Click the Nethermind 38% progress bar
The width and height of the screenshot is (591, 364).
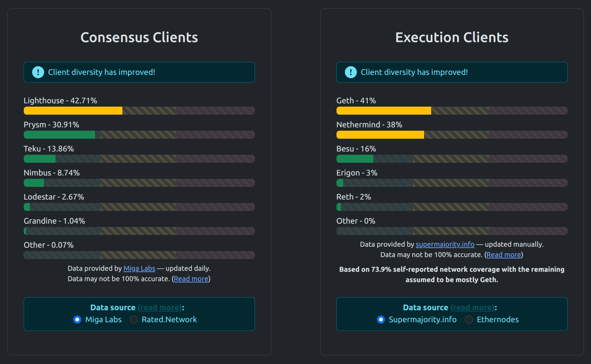click(452, 135)
